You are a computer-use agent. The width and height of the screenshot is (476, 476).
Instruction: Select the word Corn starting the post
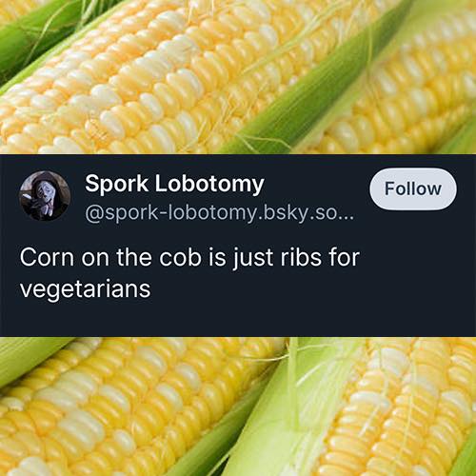coord(47,257)
